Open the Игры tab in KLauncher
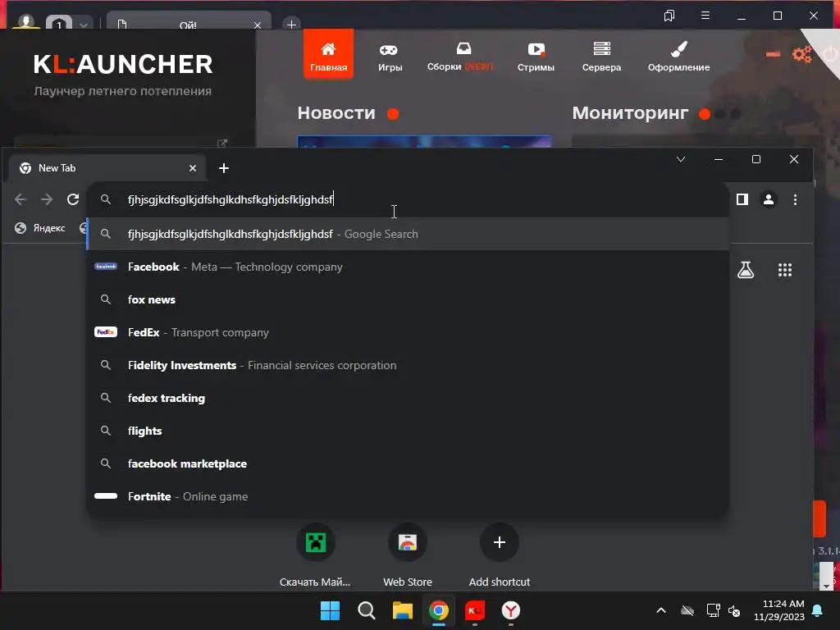This screenshot has width=840, height=630. 390,57
